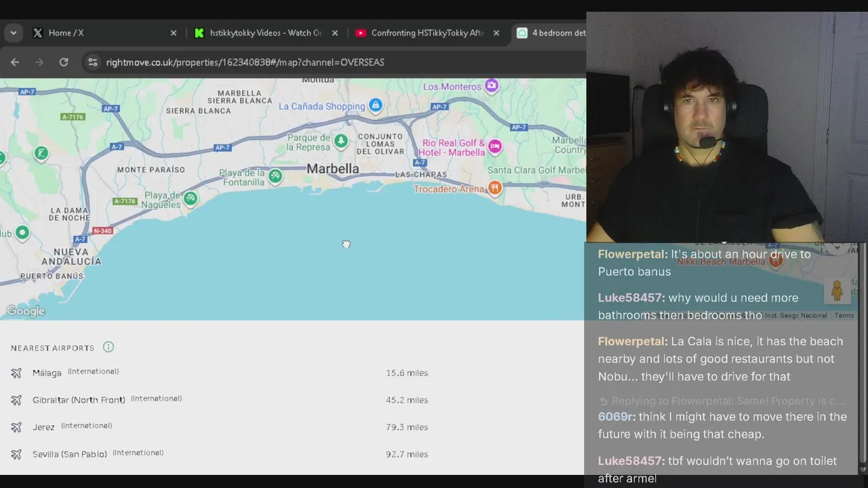Click the streamer webcam overlay
This screenshot has width=868, height=488.
[x=727, y=127]
